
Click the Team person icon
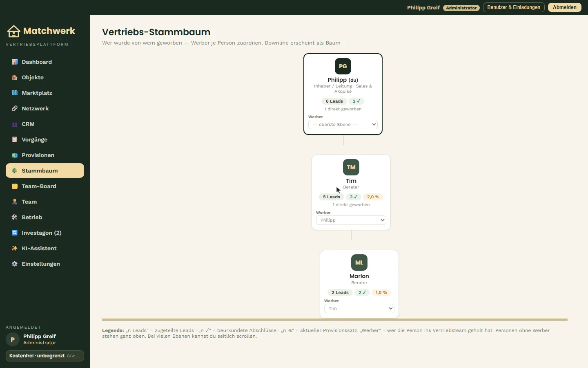pos(15,202)
